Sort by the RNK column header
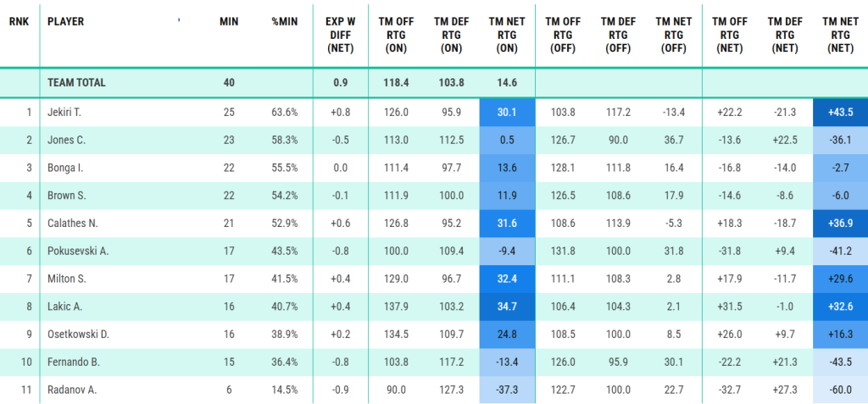 19,20
